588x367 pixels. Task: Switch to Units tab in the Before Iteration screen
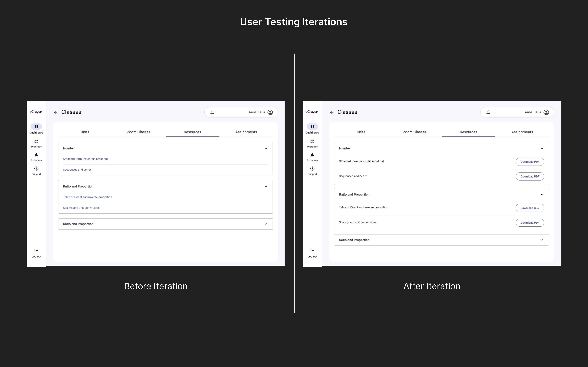click(85, 132)
